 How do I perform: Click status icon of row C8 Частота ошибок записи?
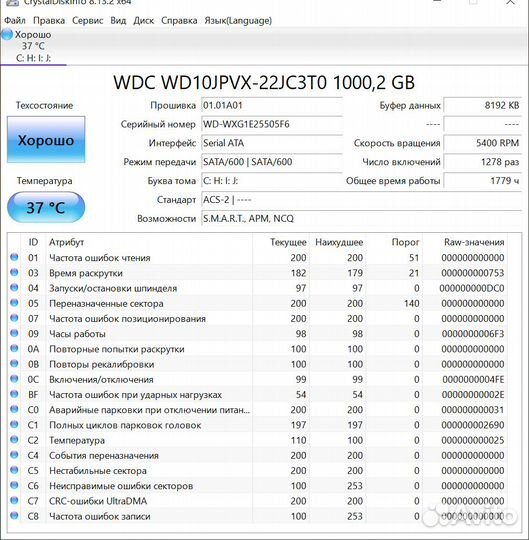[14, 515]
